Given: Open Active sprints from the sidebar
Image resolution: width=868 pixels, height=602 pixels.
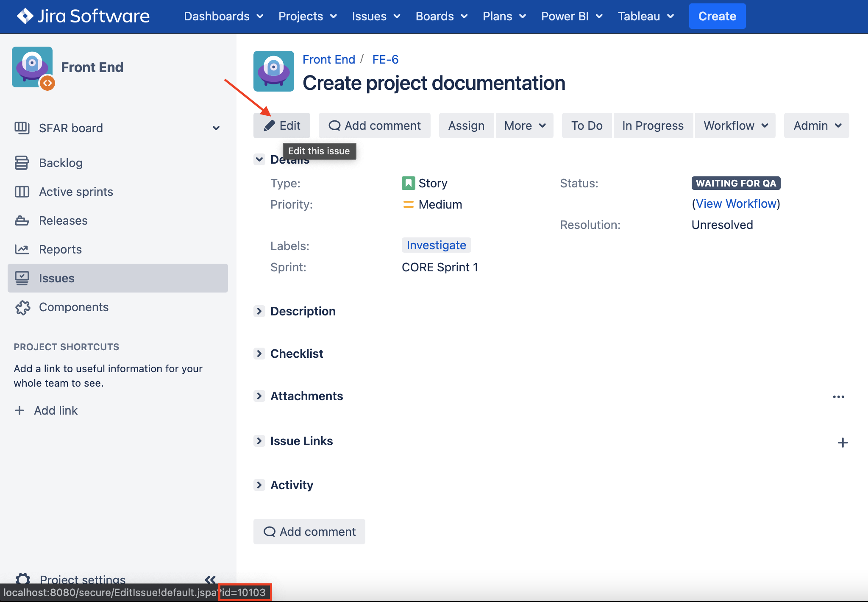Looking at the screenshot, I should click(75, 192).
